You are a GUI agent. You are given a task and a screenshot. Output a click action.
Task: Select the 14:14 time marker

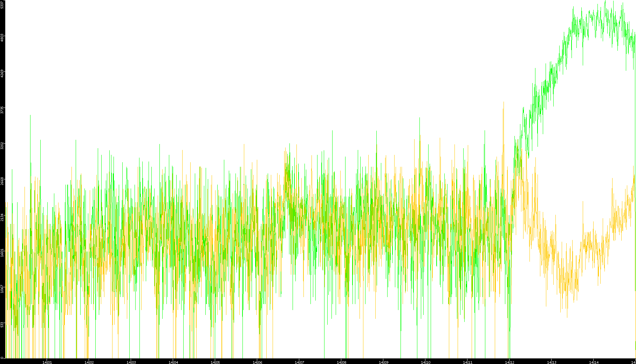594,362
